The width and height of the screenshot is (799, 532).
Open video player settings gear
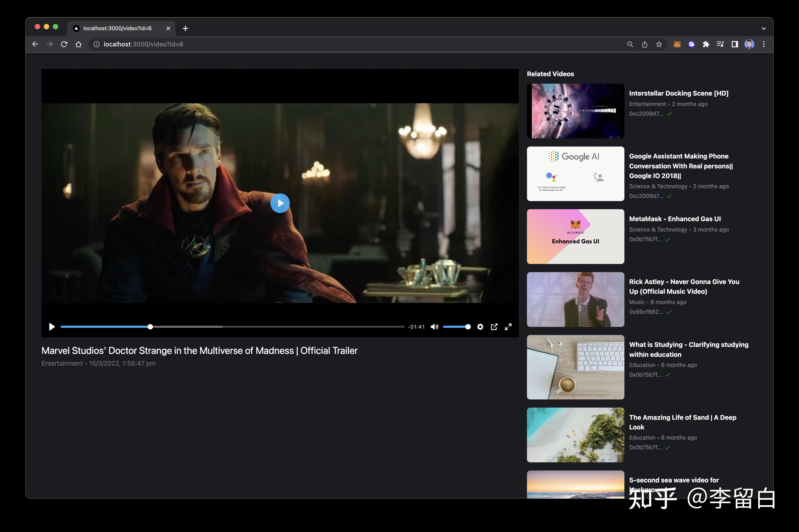[480, 327]
